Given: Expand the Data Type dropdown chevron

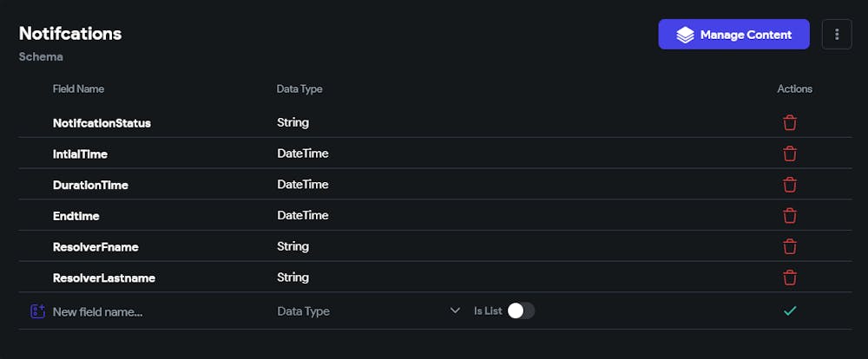Looking at the screenshot, I should [455, 310].
